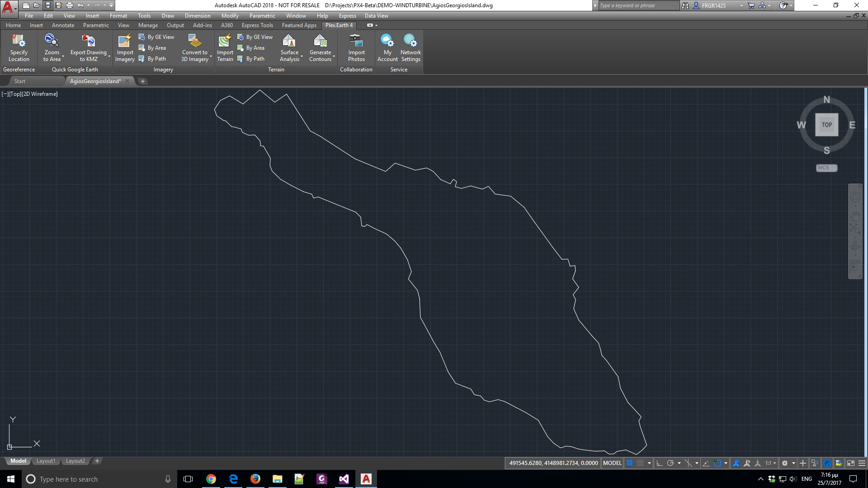Screen dimensions: 868x488
Task: Open My Account service
Action: 387,47
